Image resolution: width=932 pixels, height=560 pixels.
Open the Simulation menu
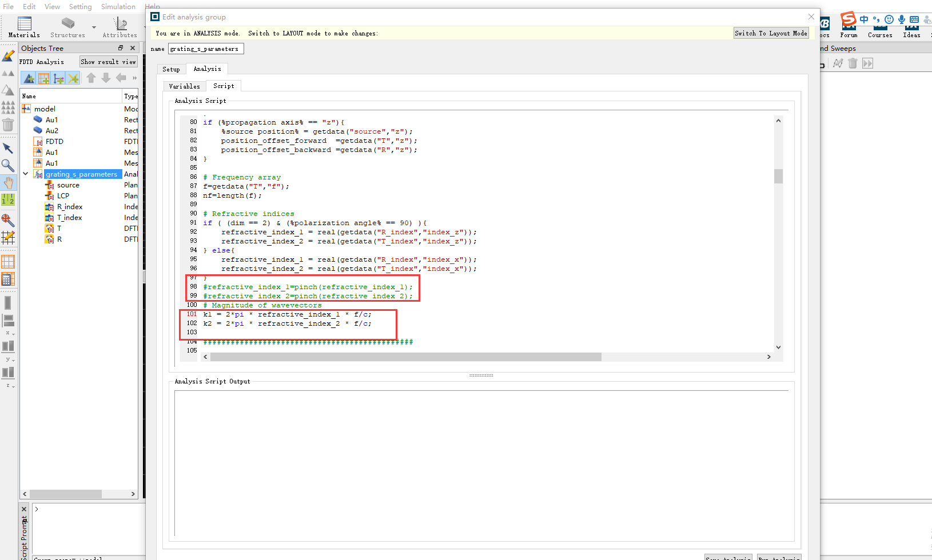click(x=118, y=6)
